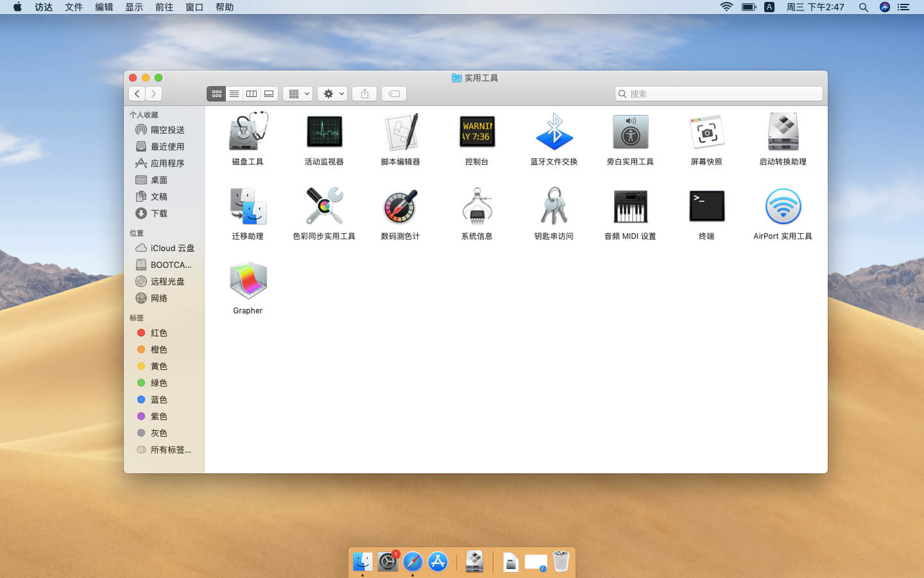Go forward in Finder history
This screenshot has height=578, width=924.
(x=153, y=94)
